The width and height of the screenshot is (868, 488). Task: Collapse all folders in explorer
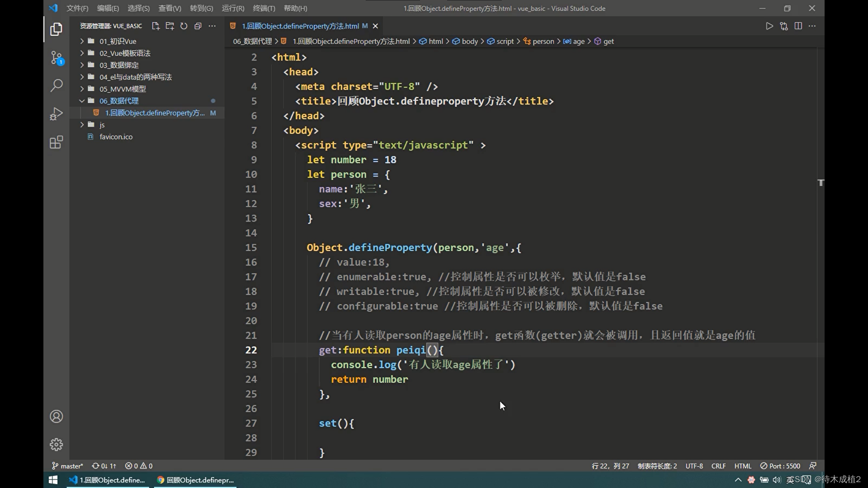pos(198,26)
